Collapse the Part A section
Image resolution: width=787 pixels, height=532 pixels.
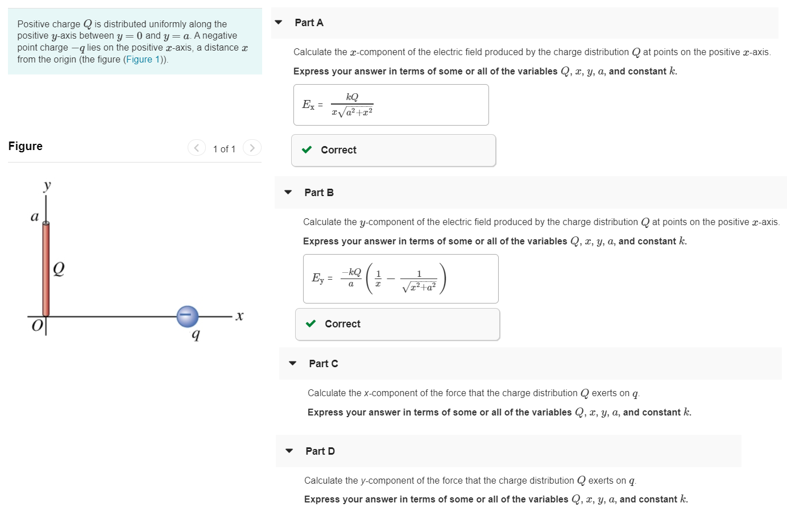(279, 23)
